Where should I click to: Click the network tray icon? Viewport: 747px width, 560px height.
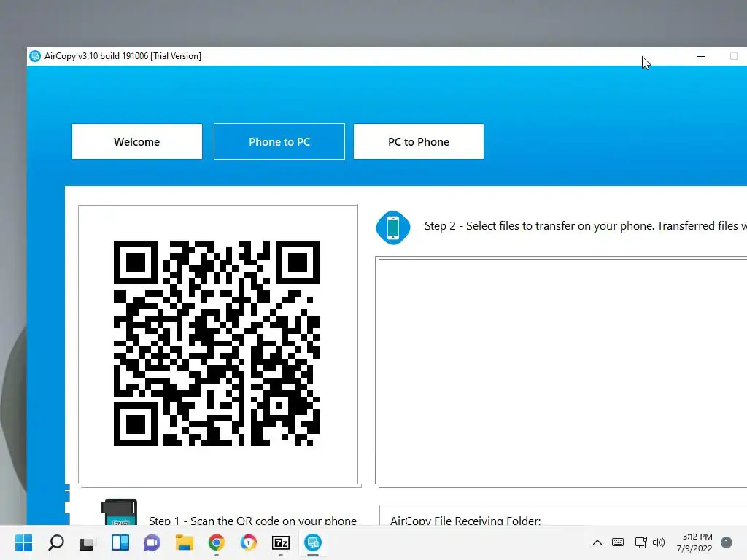(x=640, y=542)
